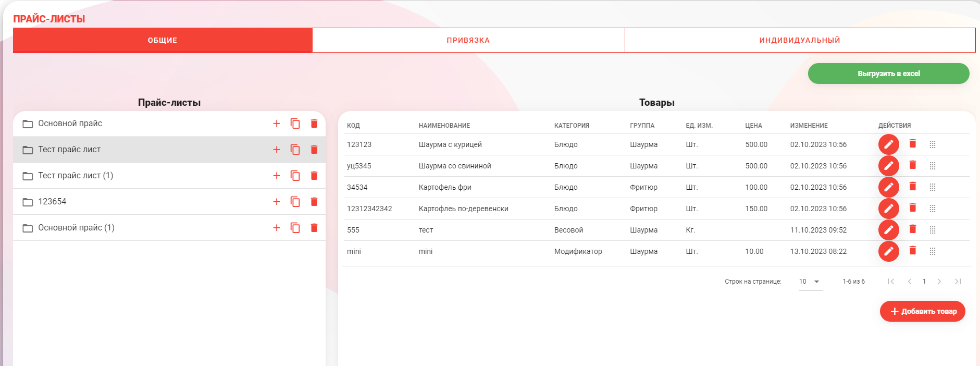Click the Модификатор category cell
Screen dimensions: 980x366
coord(578,251)
